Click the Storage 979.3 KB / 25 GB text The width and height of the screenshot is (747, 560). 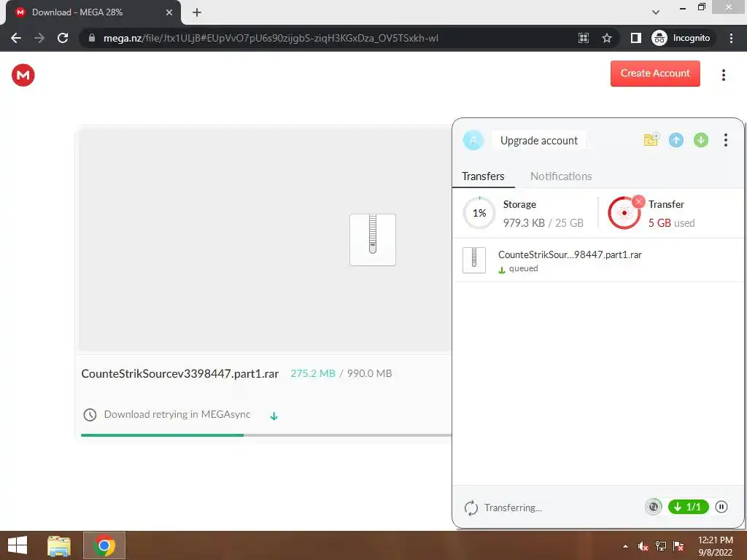543,214
